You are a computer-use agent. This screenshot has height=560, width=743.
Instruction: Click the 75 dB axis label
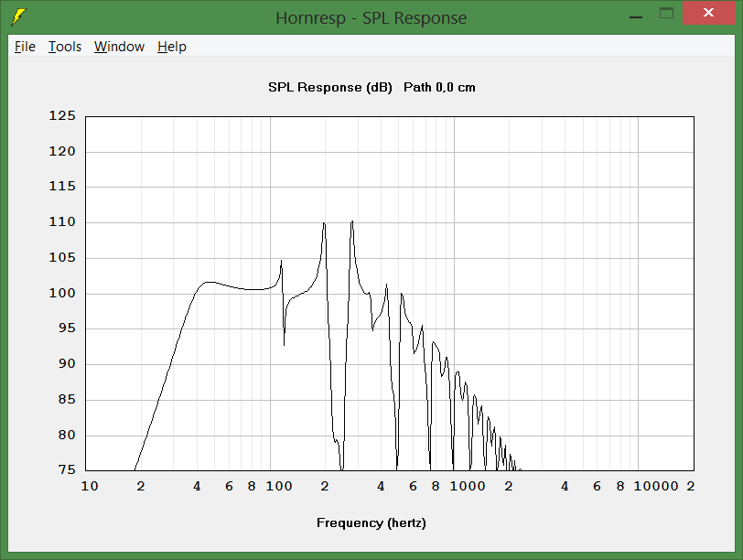coord(67,469)
